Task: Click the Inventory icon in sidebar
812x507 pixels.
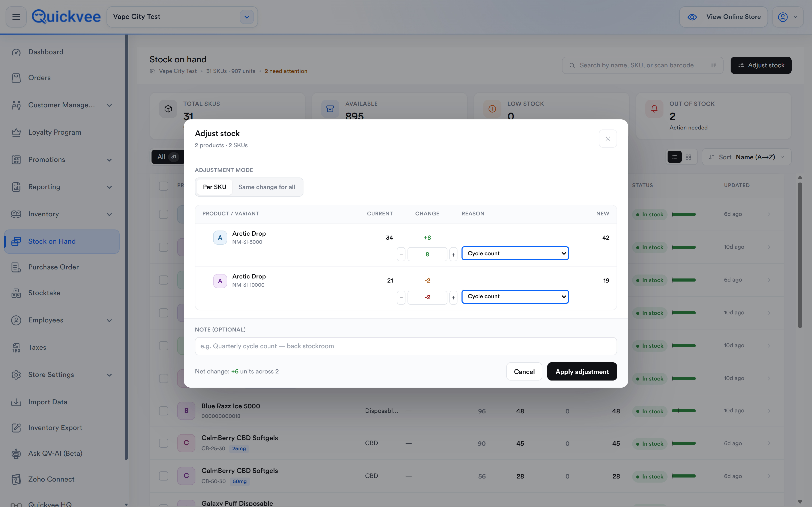Action: tap(16, 214)
